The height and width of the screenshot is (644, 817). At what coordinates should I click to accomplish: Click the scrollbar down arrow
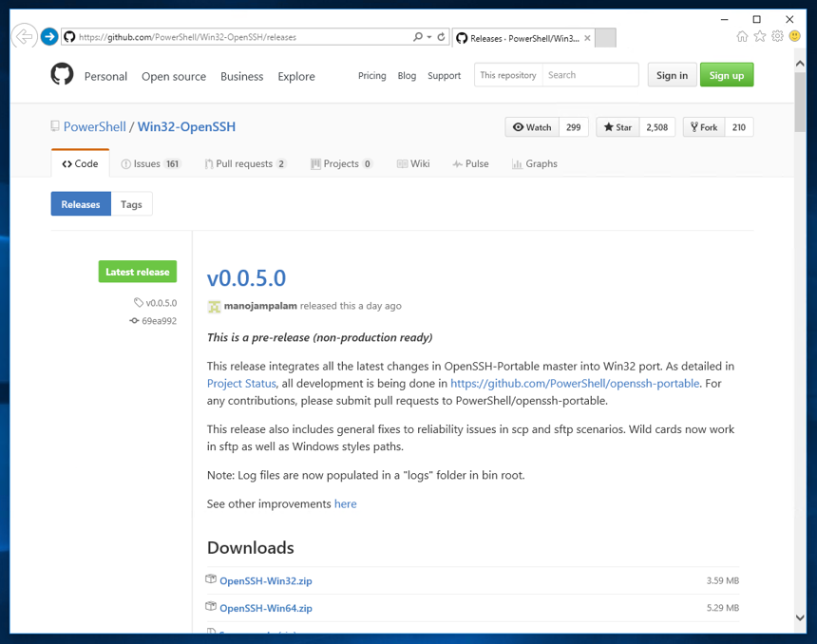[x=800, y=618]
